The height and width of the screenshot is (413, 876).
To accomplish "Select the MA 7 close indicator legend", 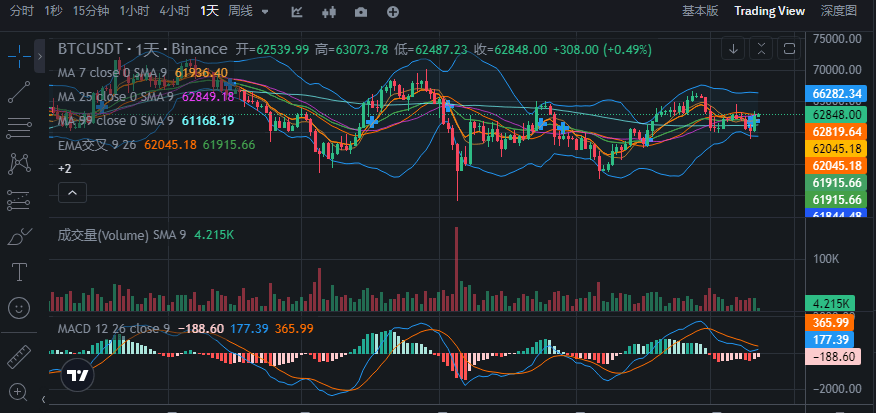I will click(x=112, y=73).
